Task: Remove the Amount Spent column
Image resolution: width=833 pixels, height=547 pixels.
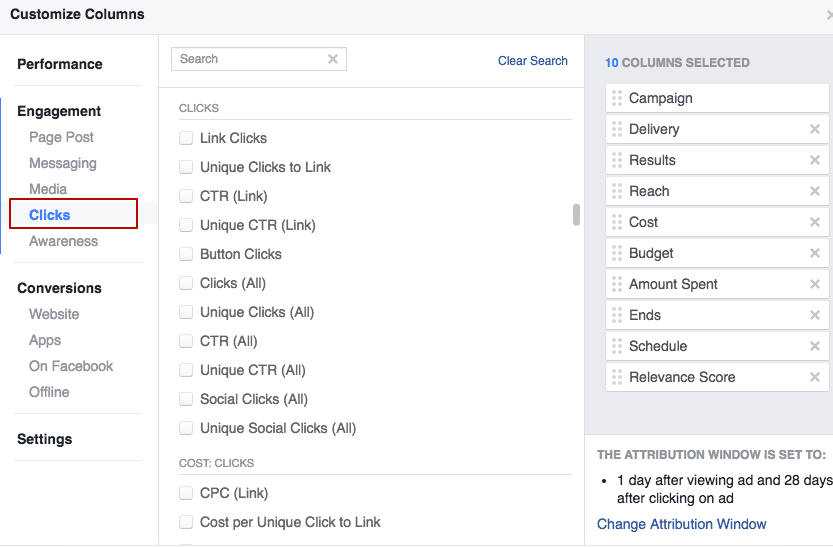Action: click(814, 284)
